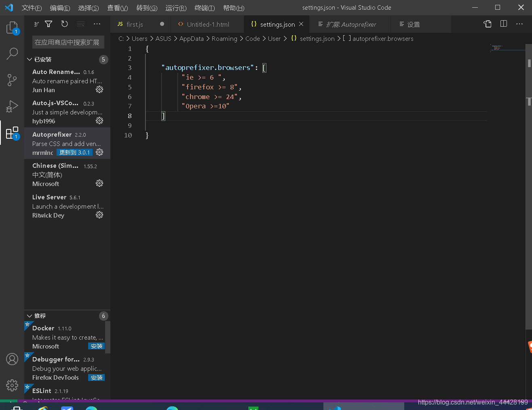
Task: Open the Run and Debug view
Action: point(12,106)
